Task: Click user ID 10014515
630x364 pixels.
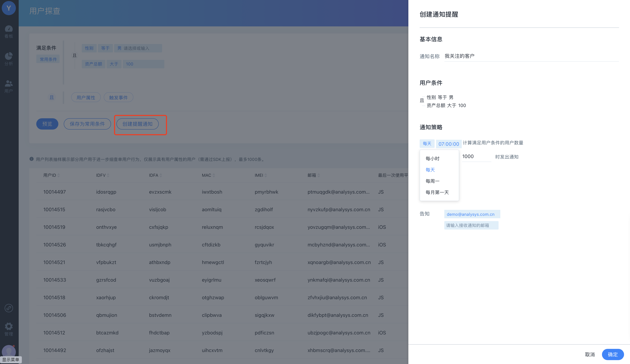Action: tap(54, 209)
